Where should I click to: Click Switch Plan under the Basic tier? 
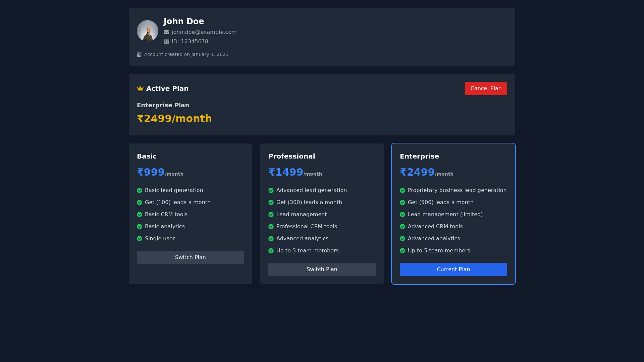(190, 257)
